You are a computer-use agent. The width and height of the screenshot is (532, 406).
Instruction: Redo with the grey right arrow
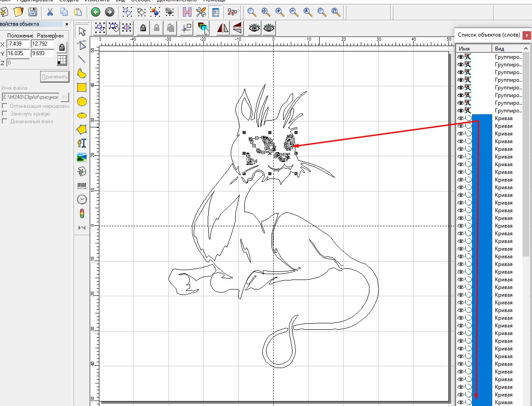click(x=110, y=12)
